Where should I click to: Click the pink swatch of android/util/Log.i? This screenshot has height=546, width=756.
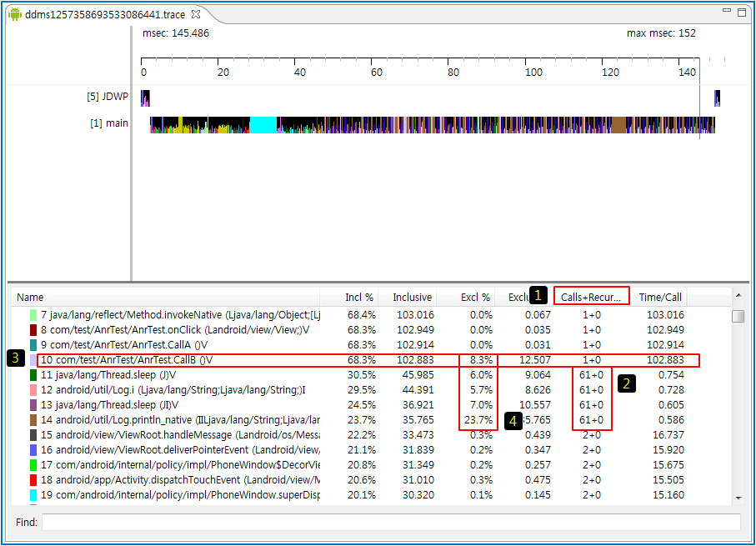tap(33, 390)
